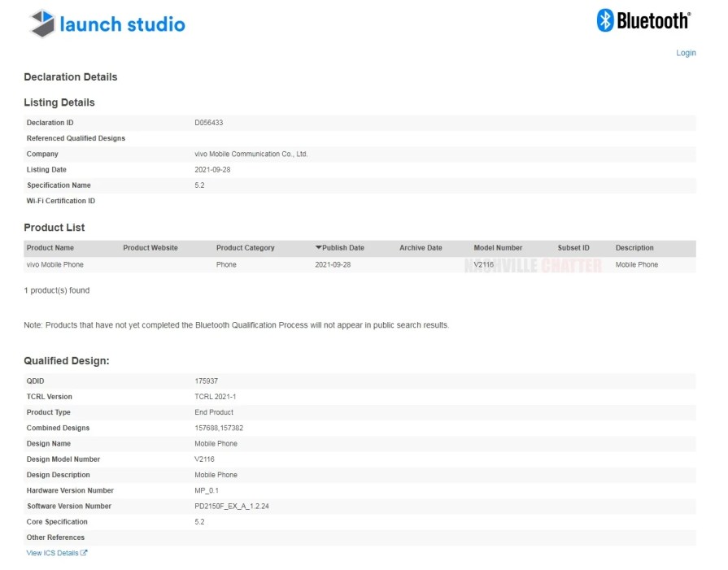Select TCRL Version value TCRL 2021-1
728x570 pixels.
pyautogui.click(x=215, y=397)
